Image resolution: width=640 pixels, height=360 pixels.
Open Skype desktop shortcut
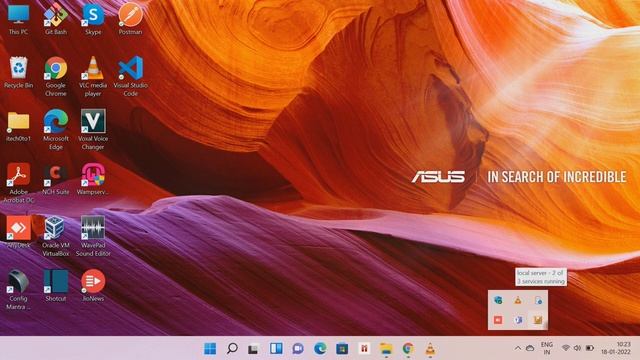(x=93, y=19)
